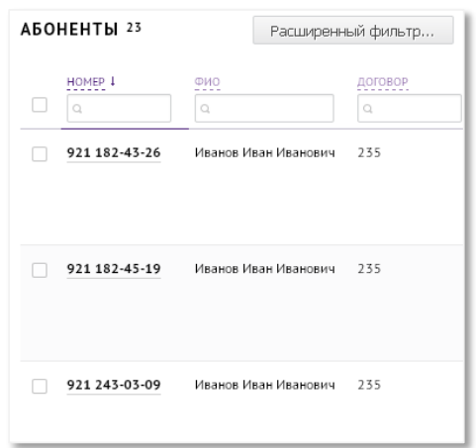Select the checkbox for 921 243-03-09
This screenshot has height=448, width=476.
[x=40, y=386]
